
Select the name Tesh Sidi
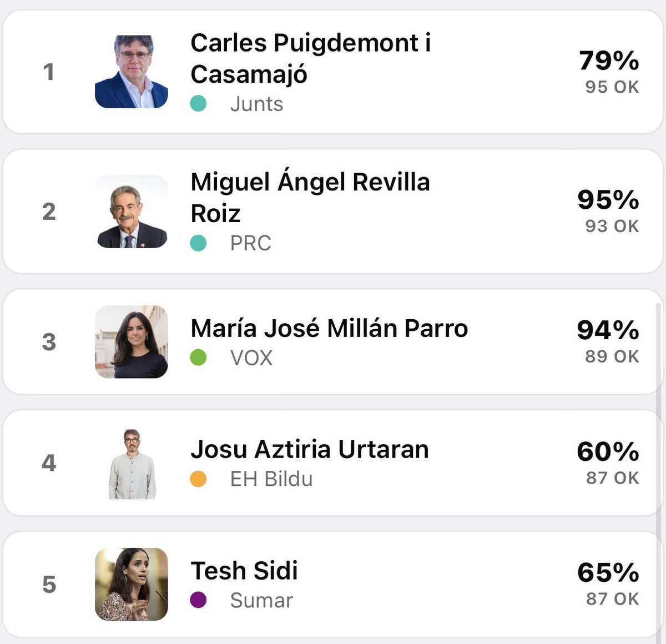click(244, 570)
